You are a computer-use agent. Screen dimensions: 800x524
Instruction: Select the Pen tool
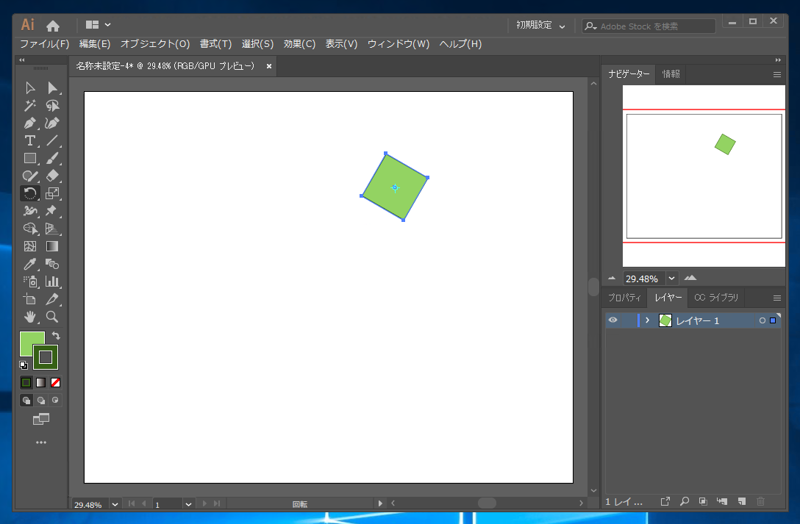30,123
